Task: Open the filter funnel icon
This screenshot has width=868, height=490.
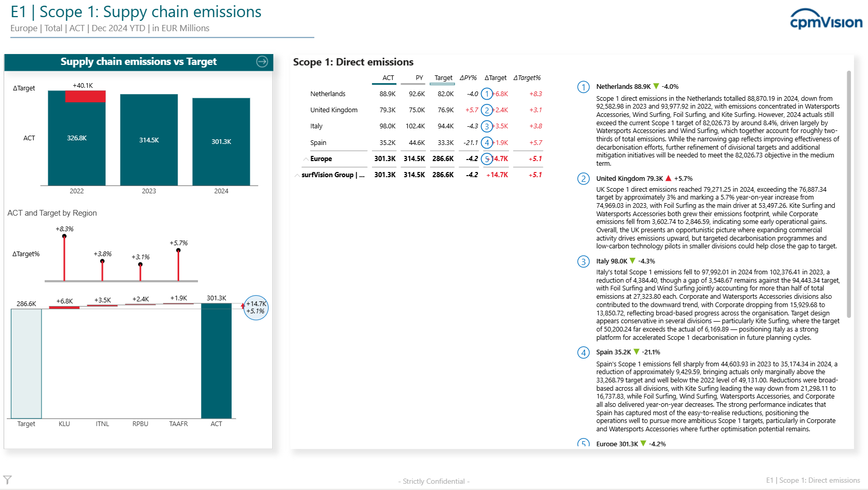Action: pos(7,480)
